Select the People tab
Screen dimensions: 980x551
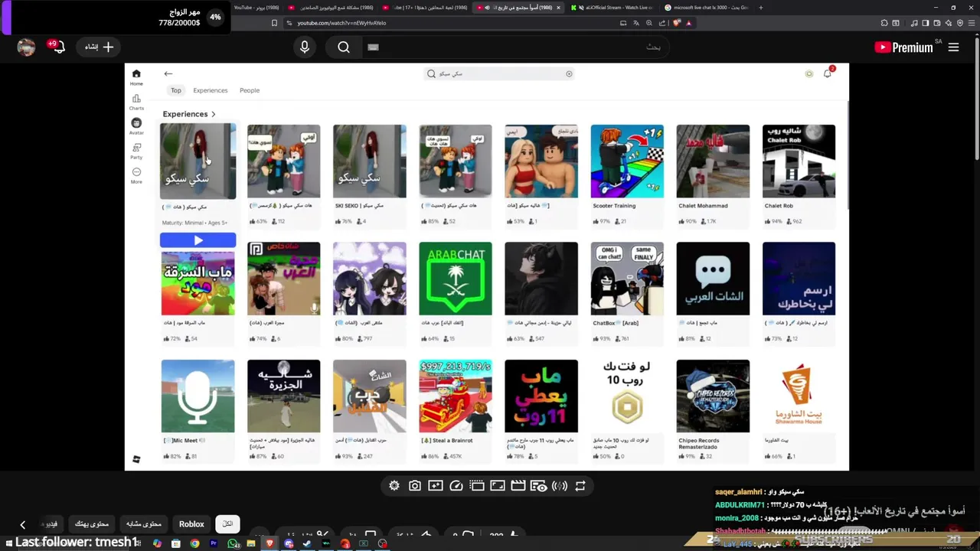tap(250, 90)
